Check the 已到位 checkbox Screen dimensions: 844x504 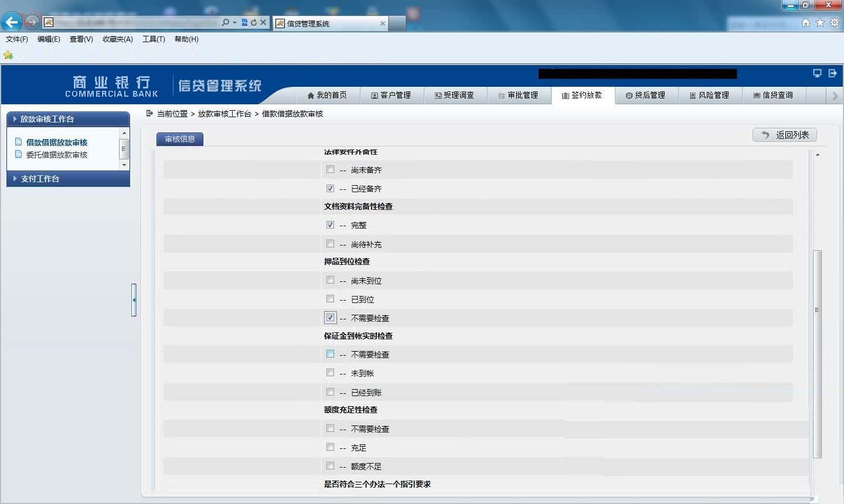coord(331,298)
